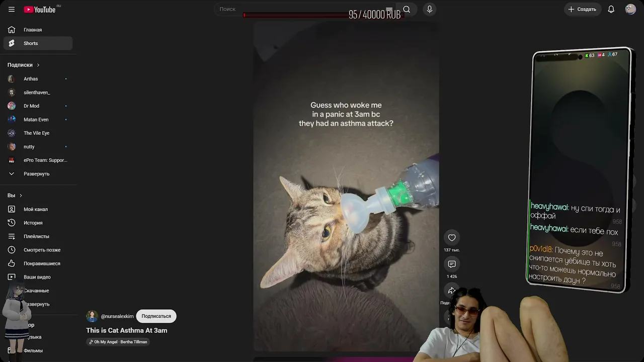
Task: Expand the subscriptions list with Развернуть
Action: pos(38,174)
